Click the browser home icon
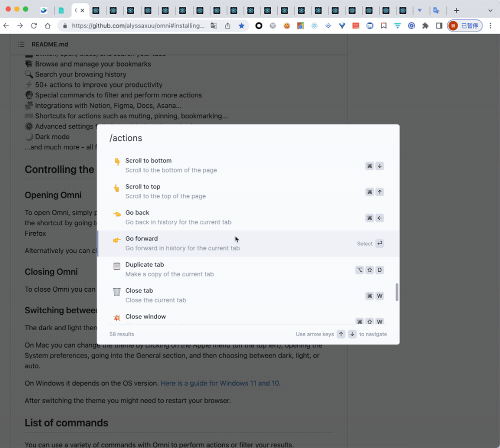 47,25
